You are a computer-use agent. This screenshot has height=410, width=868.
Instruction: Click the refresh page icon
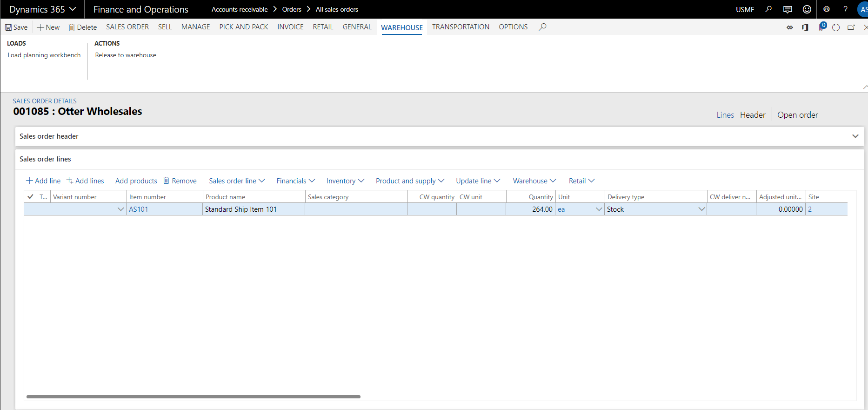836,27
